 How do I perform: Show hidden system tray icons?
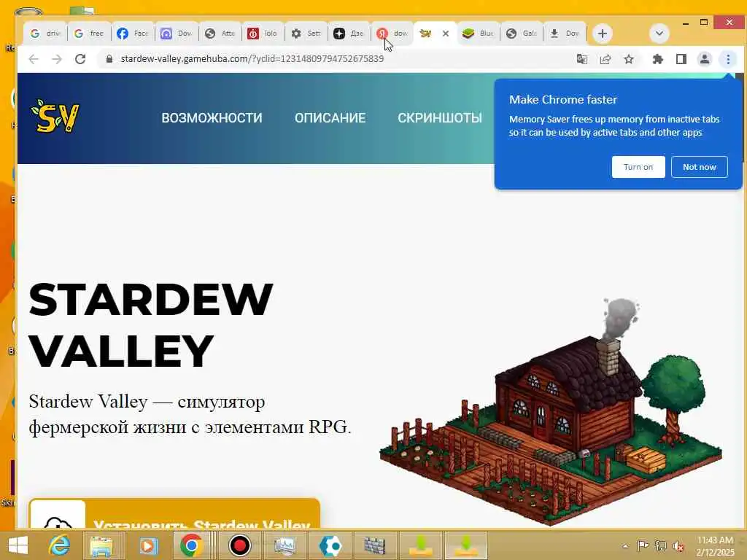pos(625,546)
